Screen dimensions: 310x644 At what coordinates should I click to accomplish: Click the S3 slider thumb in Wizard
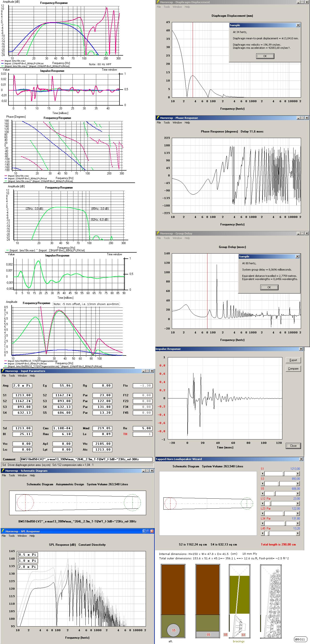tap(279, 484)
